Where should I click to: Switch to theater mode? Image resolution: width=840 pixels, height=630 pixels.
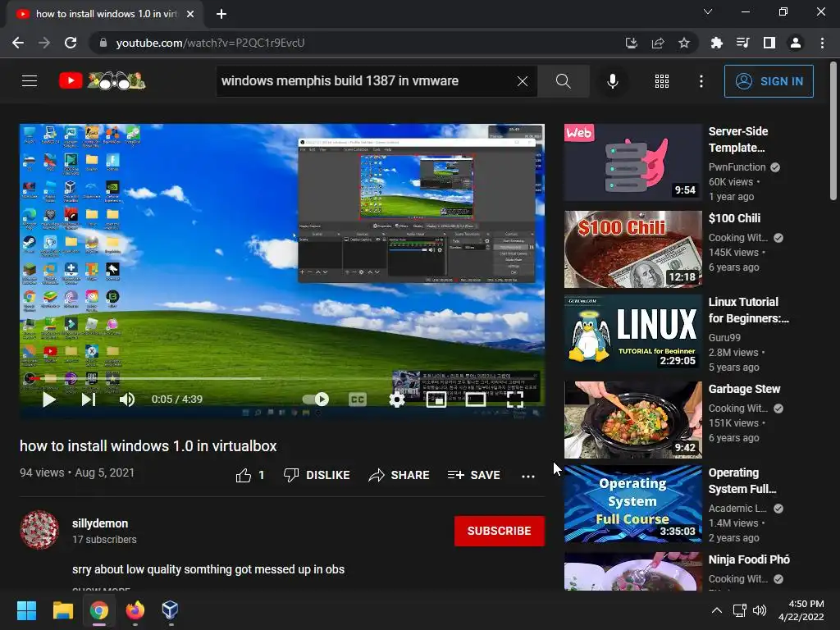[475, 399]
